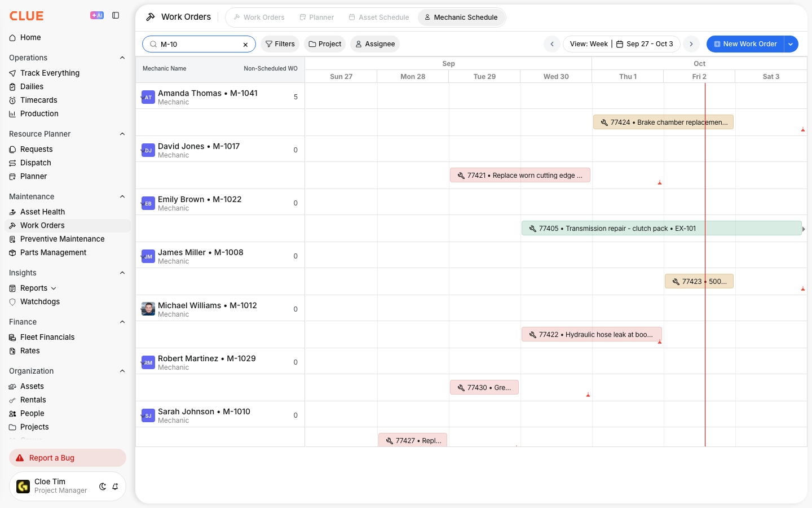812x508 pixels.
Task: Switch to Work Orders tab
Action: tap(259, 17)
